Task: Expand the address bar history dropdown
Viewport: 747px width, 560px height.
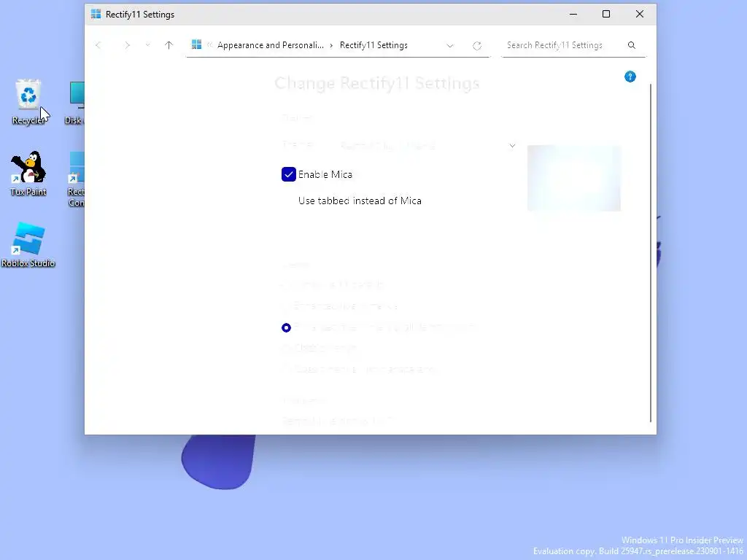Action: (449, 46)
